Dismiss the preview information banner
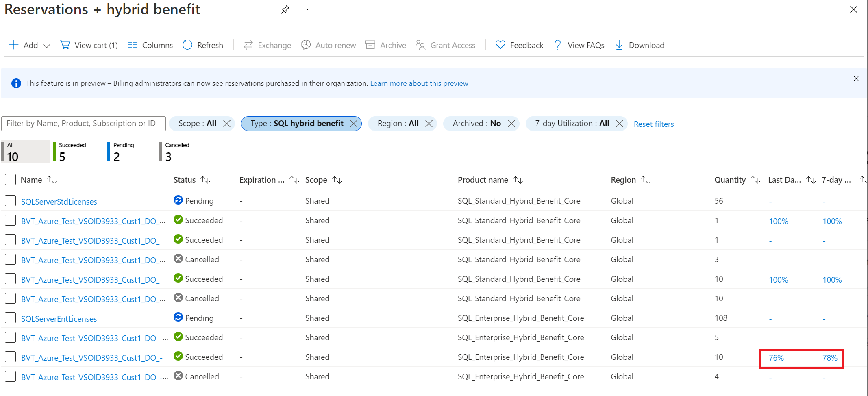Screen dimensions: 868x396 [x=856, y=78]
